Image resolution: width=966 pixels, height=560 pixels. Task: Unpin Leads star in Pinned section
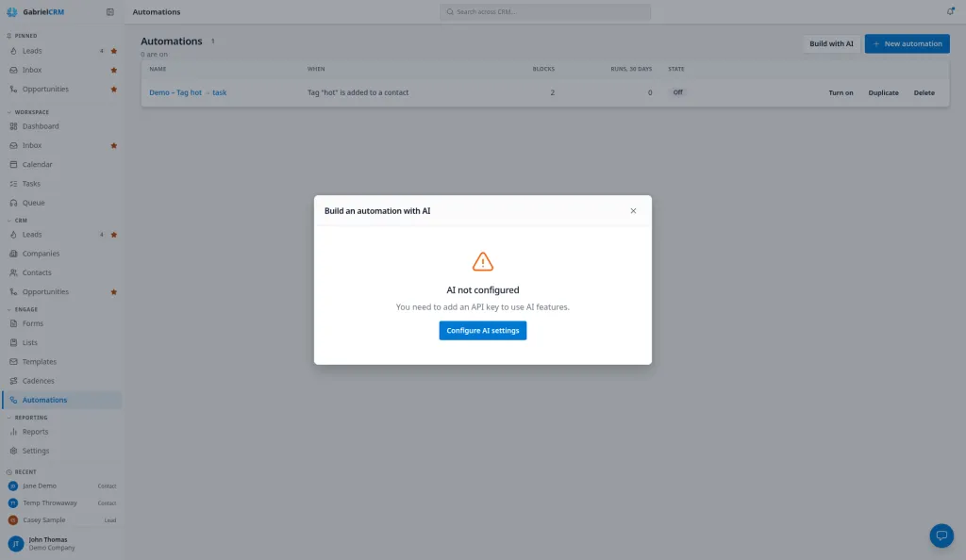[114, 51]
